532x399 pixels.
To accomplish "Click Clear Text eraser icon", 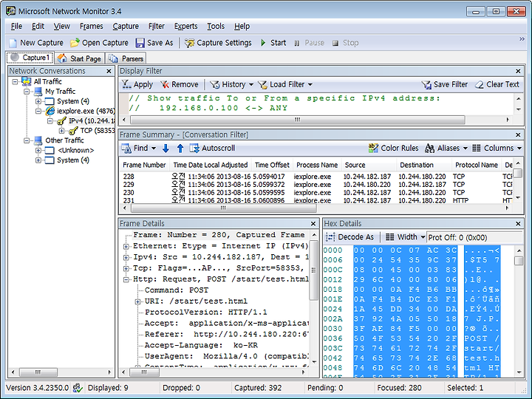I will (x=480, y=84).
